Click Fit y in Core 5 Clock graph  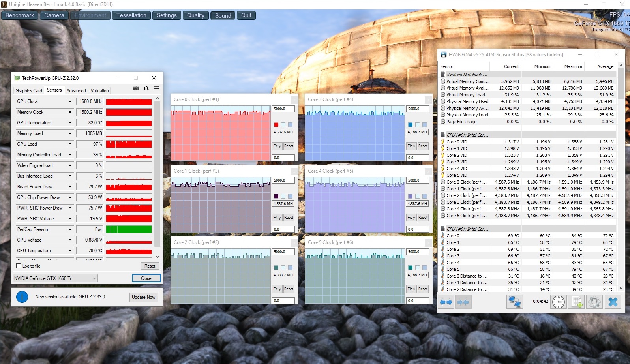[x=411, y=289]
